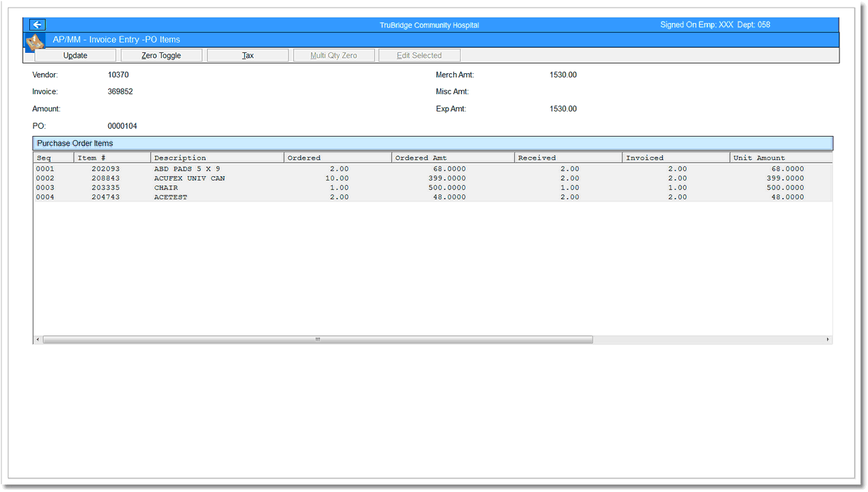Image resolution: width=868 pixels, height=492 pixels.
Task: Click the Purchase Order Items header bar
Action: (433, 143)
